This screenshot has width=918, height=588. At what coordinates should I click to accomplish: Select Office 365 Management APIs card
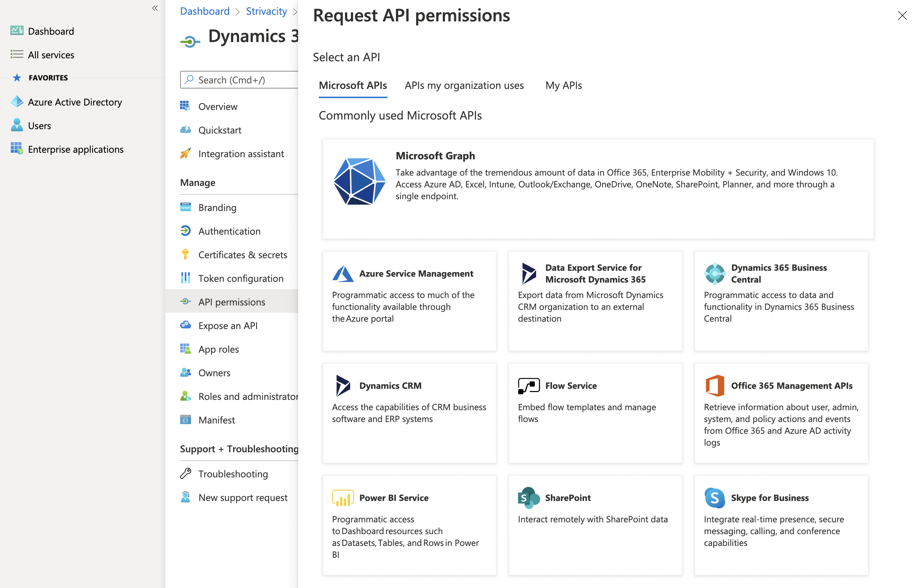click(781, 413)
